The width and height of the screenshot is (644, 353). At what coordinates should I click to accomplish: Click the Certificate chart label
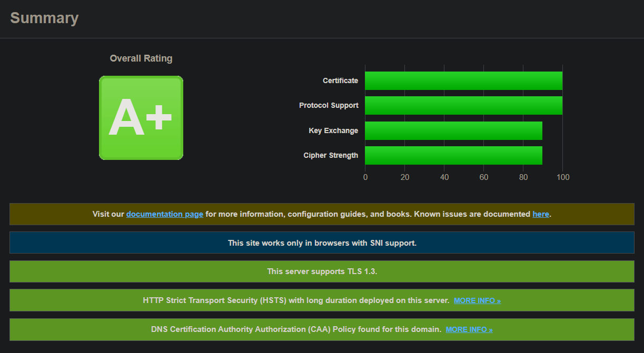tap(340, 80)
